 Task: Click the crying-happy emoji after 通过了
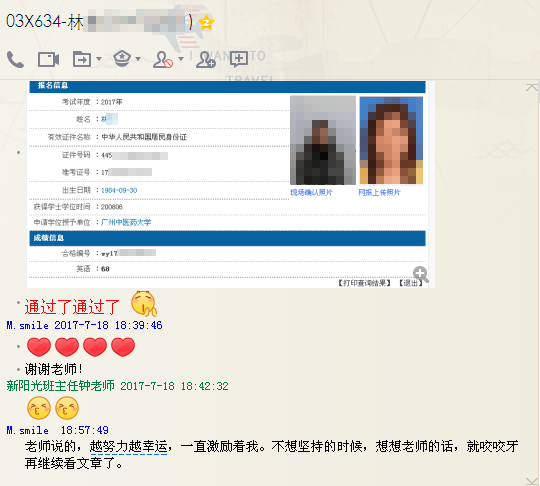click(144, 303)
